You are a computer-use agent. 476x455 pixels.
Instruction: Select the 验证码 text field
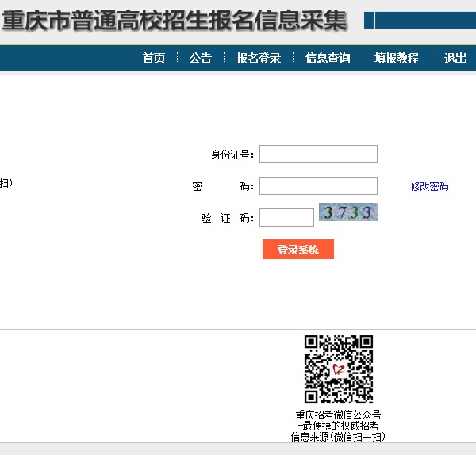[x=286, y=217]
